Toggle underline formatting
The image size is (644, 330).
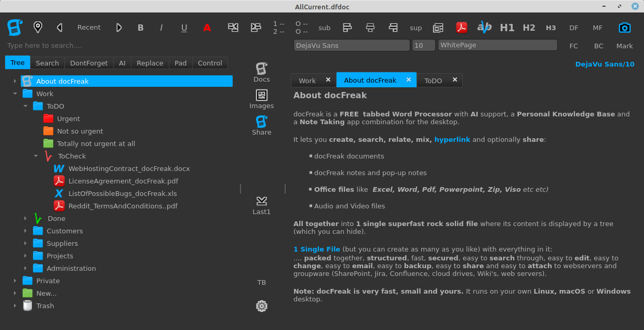tap(184, 27)
